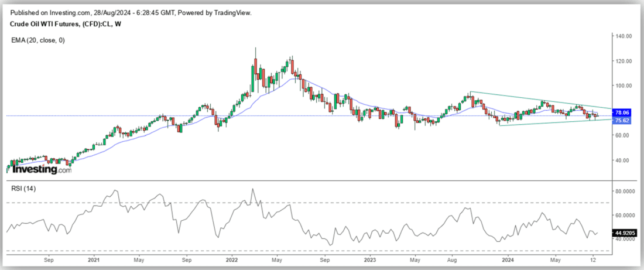Click the Sep label preceding 2021
644x270 pixels.
49,260
